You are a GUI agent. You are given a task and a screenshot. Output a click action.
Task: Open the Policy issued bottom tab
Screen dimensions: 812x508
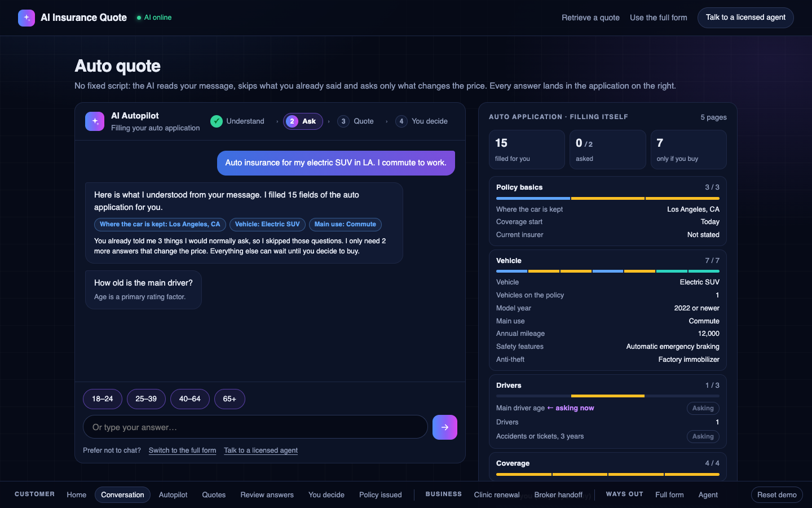(x=381, y=495)
